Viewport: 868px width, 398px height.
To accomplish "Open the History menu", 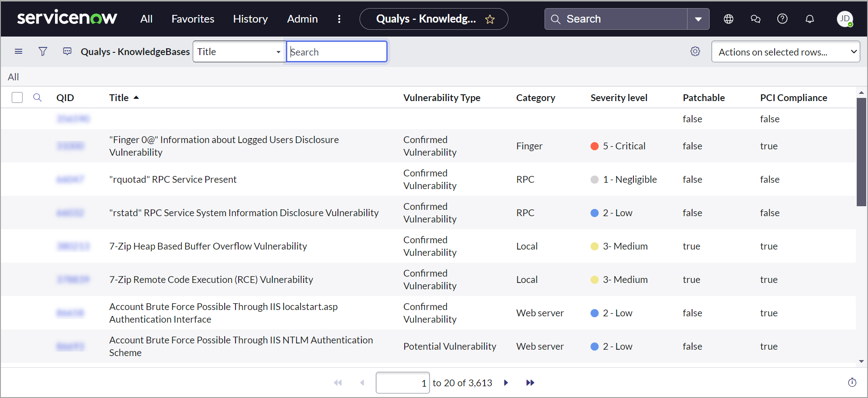I will tap(250, 19).
